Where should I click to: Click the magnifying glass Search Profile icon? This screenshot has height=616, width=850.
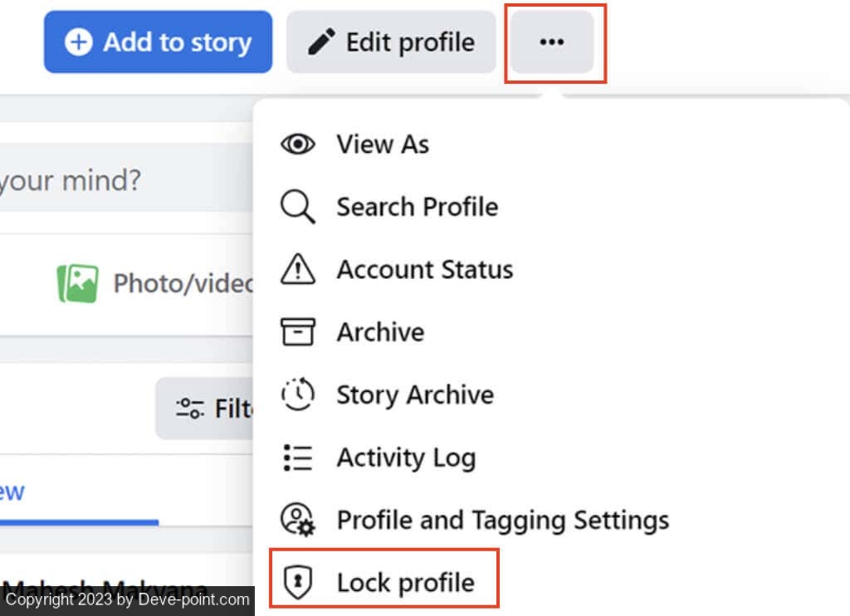click(298, 207)
